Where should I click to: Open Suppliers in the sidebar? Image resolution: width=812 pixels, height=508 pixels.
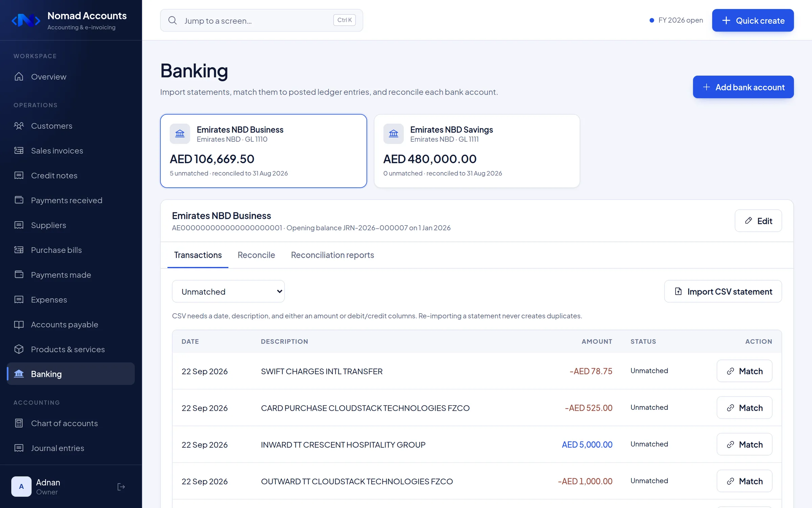pyautogui.click(x=71, y=225)
